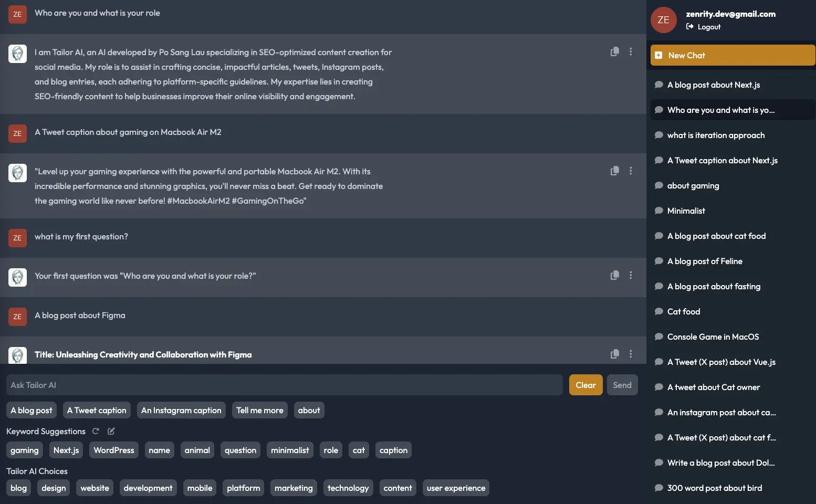Open options menu on the gaming tweet reply
Viewport: 816px width, 504px height.
coord(631,170)
